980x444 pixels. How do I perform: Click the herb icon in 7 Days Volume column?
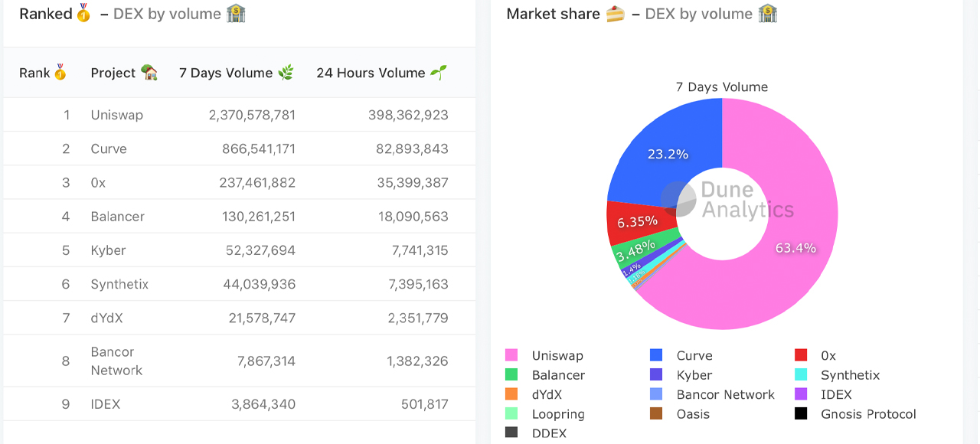(287, 72)
